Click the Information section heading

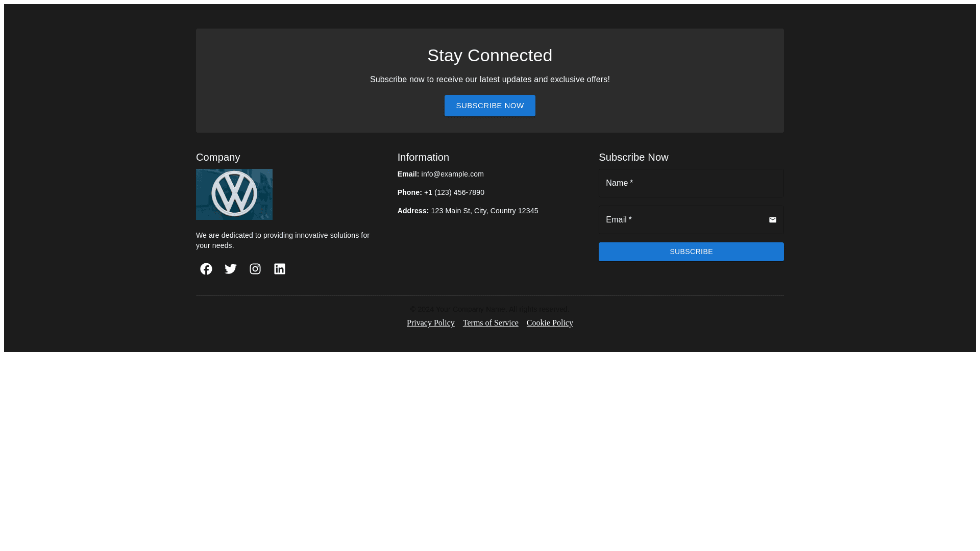coord(423,157)
